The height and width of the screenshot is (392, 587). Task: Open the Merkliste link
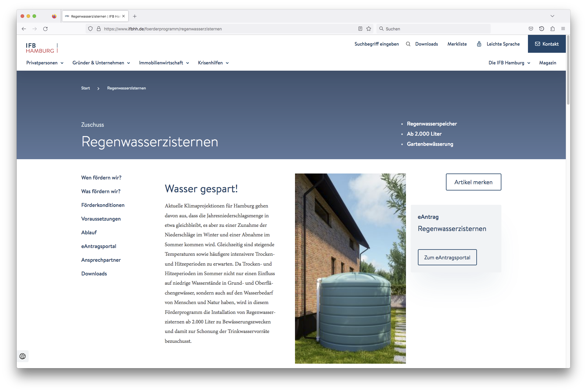tap(457, 44)
